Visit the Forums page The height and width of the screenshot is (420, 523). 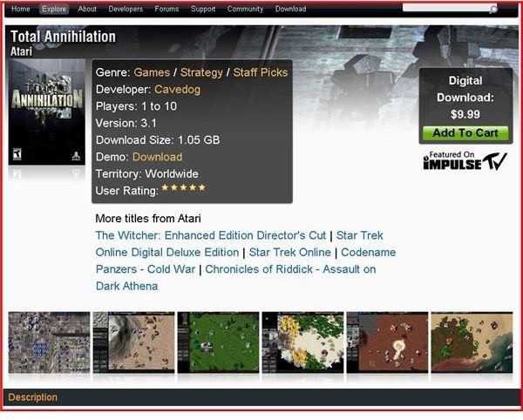point(166,9)
